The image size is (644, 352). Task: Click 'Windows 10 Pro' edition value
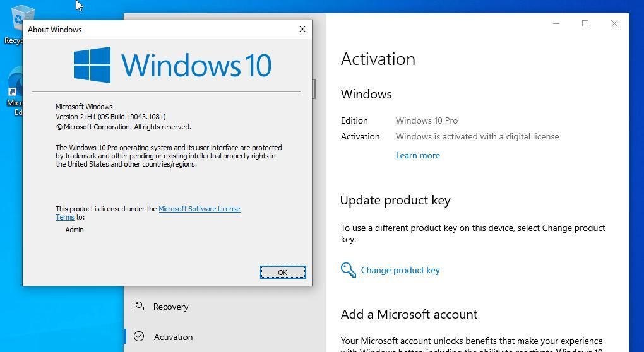coord(427,120)
